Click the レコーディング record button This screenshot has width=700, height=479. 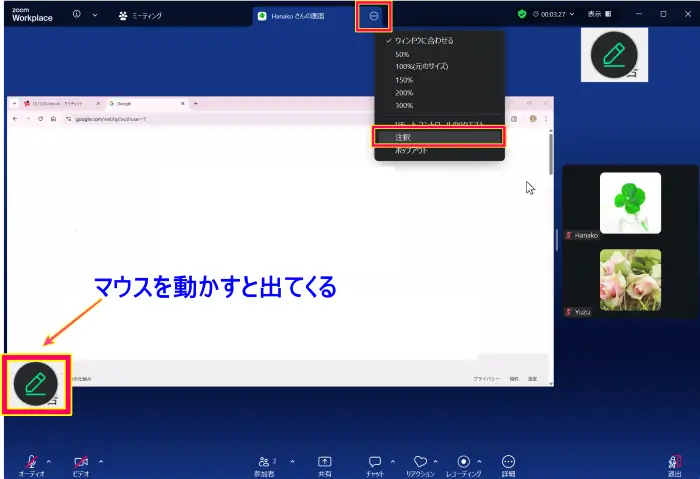pyautogui.click(x=463, y=462)
